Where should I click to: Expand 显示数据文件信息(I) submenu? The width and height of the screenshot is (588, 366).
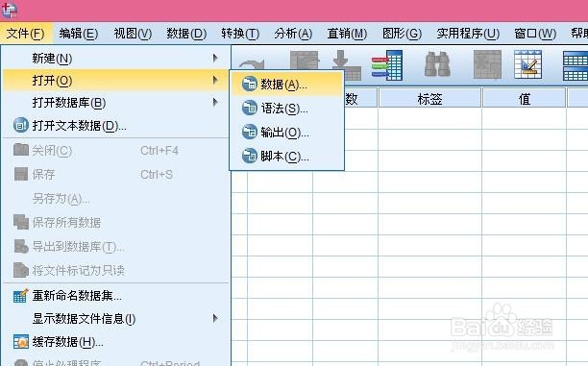(115, 319)
